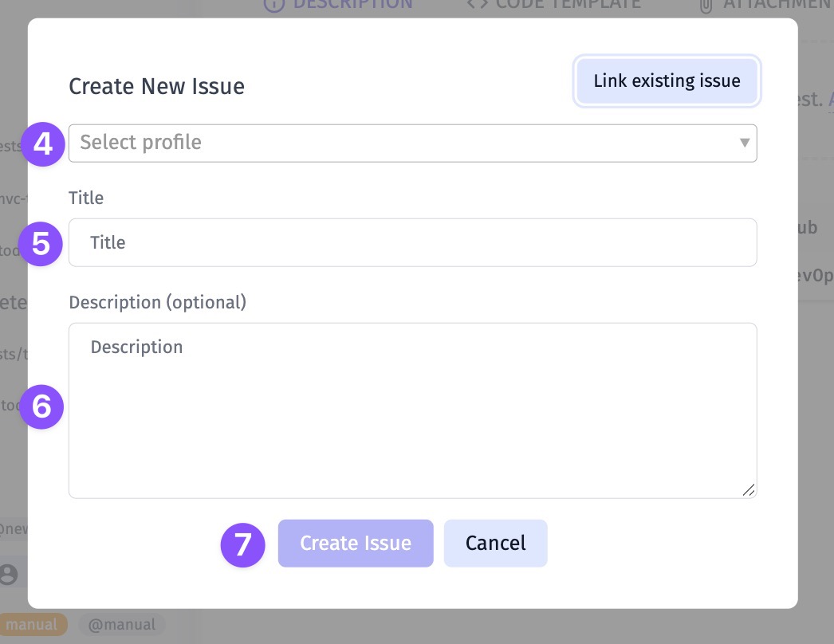This screenshot has width=834, height=644.
Task: Click the step 6 number badge
Action: (x=41, y=407)
